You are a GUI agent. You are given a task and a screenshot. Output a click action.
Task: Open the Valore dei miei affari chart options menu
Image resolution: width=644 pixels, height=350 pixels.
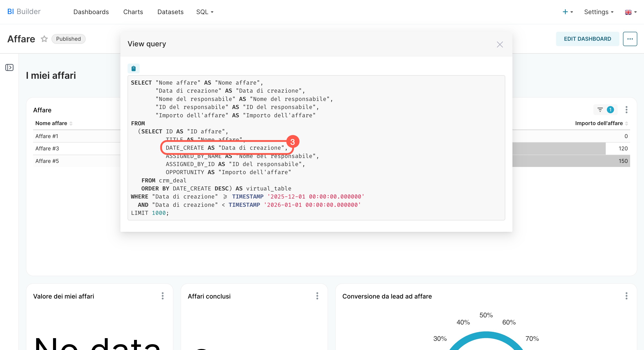click(x=162, y=296)
